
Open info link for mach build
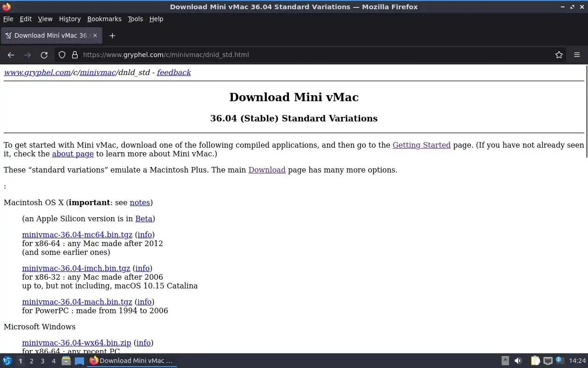[x=144, y=302]
